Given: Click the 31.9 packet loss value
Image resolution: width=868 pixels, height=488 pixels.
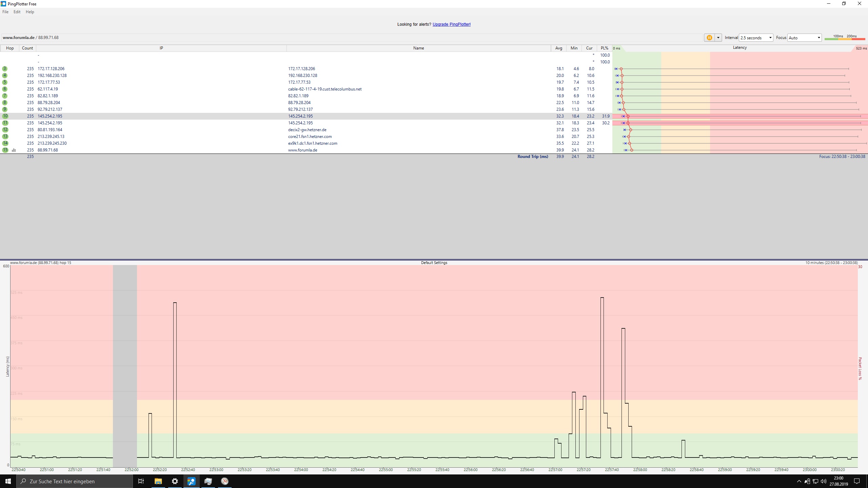Looking at the screenshot, I should pos(606,116).
